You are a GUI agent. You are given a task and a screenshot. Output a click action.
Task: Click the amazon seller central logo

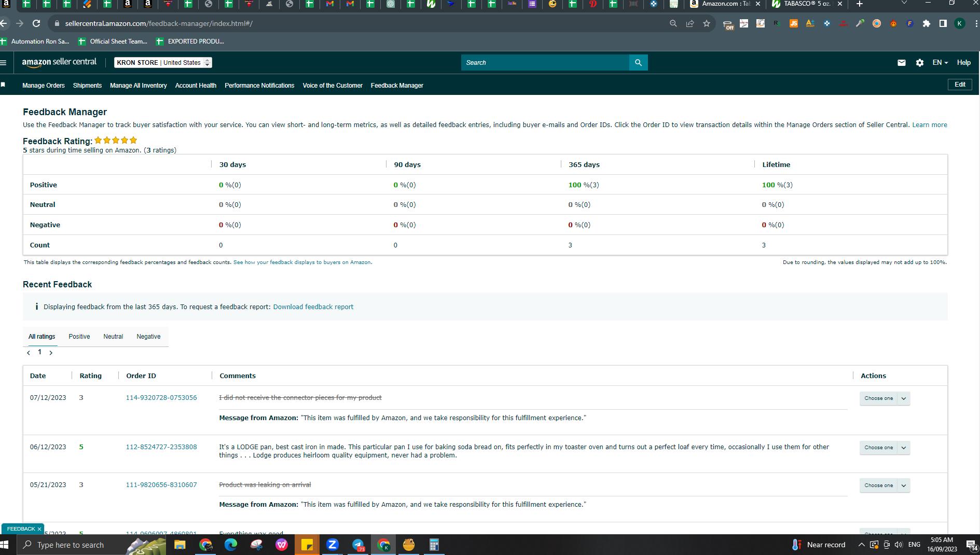[59, 62]
